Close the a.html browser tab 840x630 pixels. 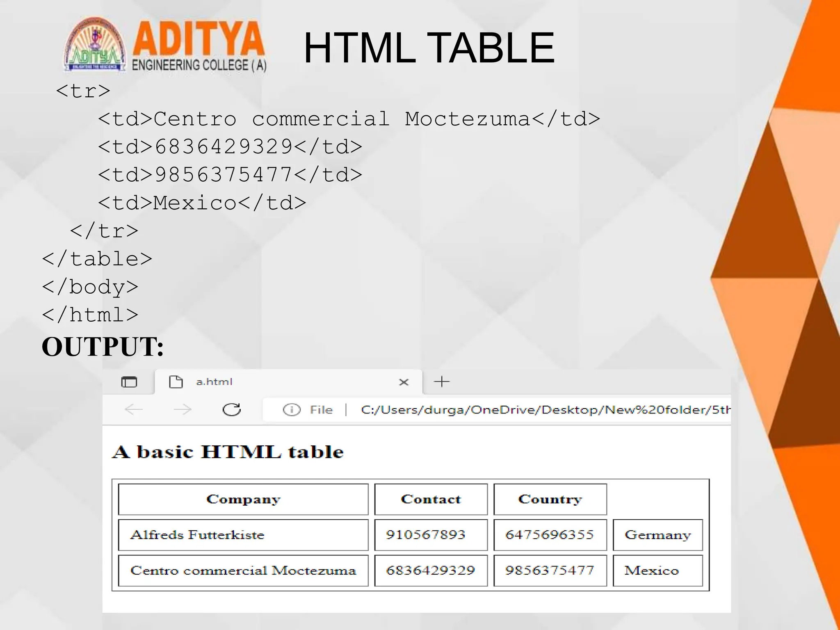pos(404,382)
